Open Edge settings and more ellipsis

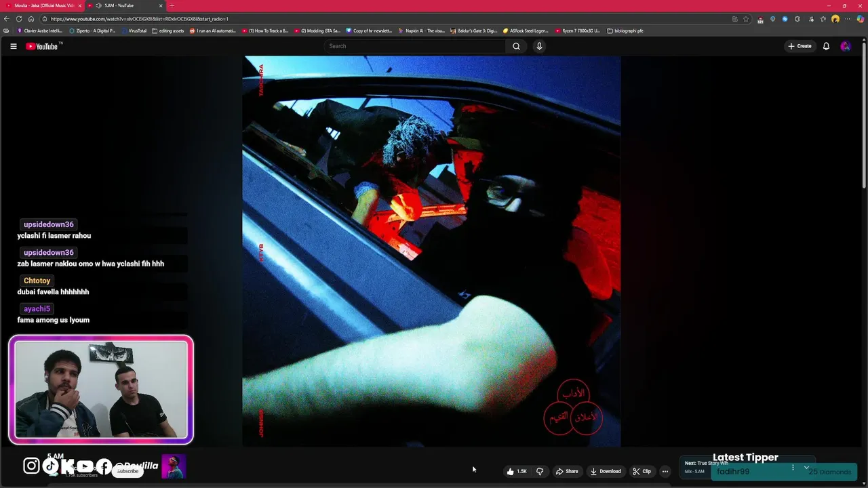click(848, 19)
